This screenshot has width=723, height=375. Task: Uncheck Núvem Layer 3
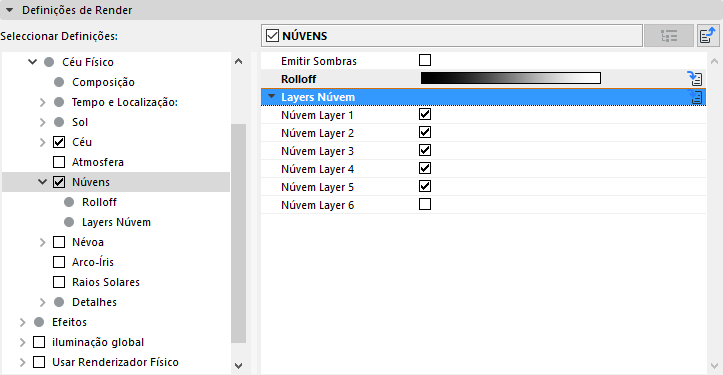425,150
